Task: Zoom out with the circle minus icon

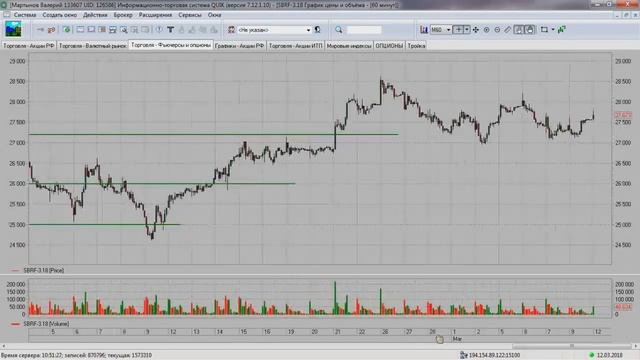Action: (497, 30)
